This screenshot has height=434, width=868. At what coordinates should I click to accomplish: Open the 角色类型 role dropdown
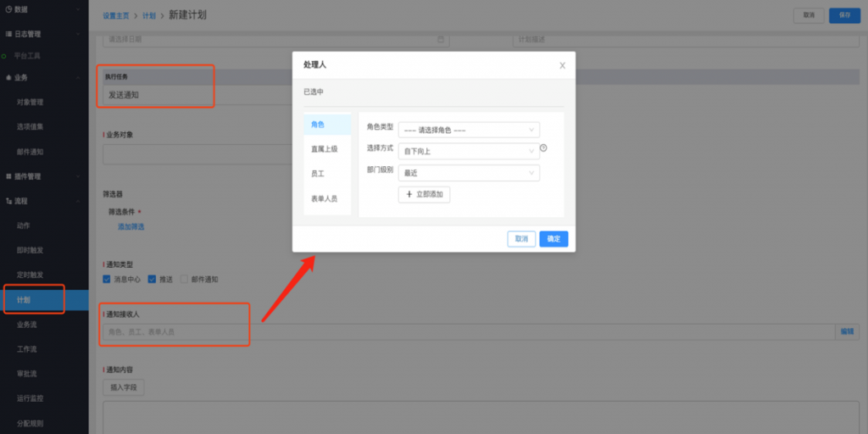[469, 130]
